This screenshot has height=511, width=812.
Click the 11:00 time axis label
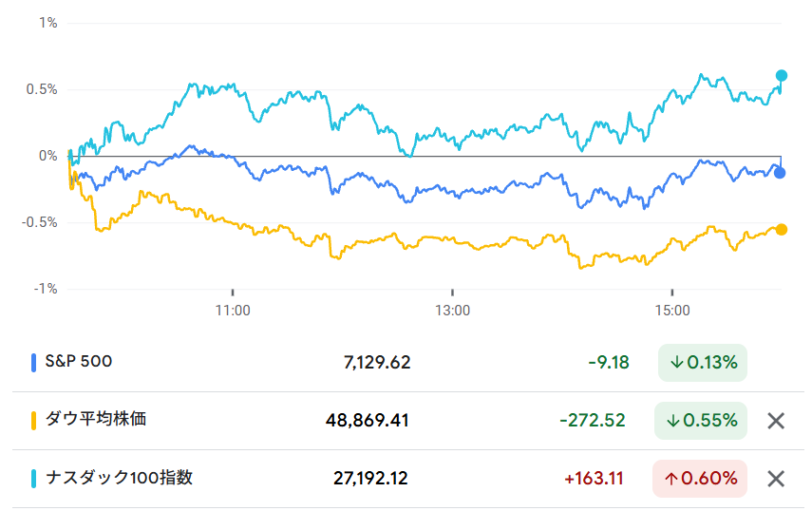233,310
